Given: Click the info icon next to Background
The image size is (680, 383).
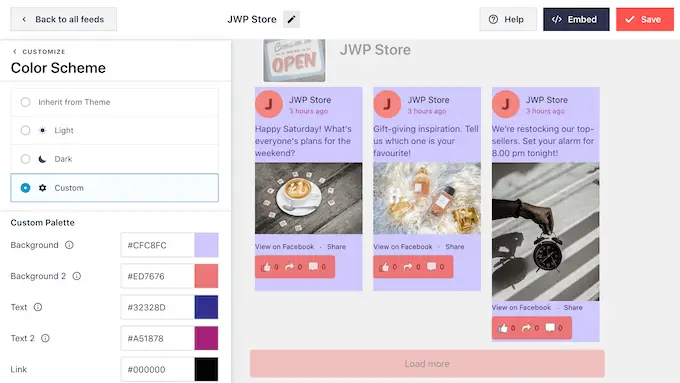Looking at the screenshot, I should click(x=69, y=245).
